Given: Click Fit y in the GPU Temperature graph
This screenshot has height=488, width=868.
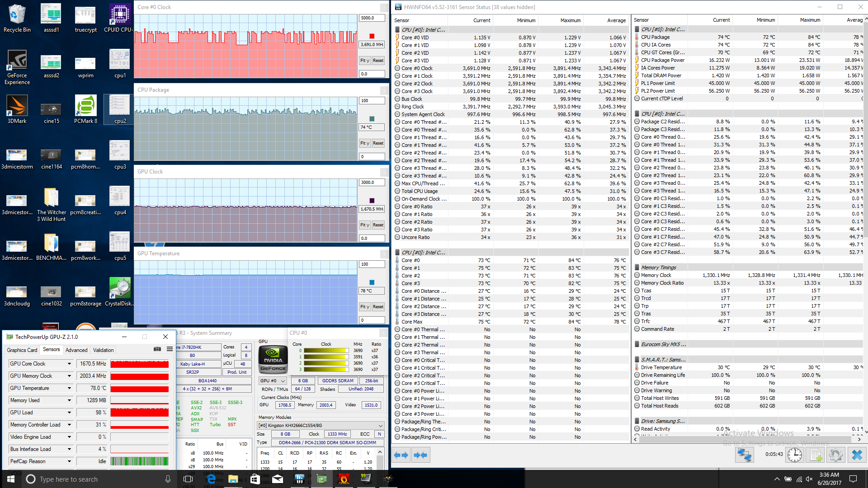Looking at the screenshot, I should tap(364, 307).
